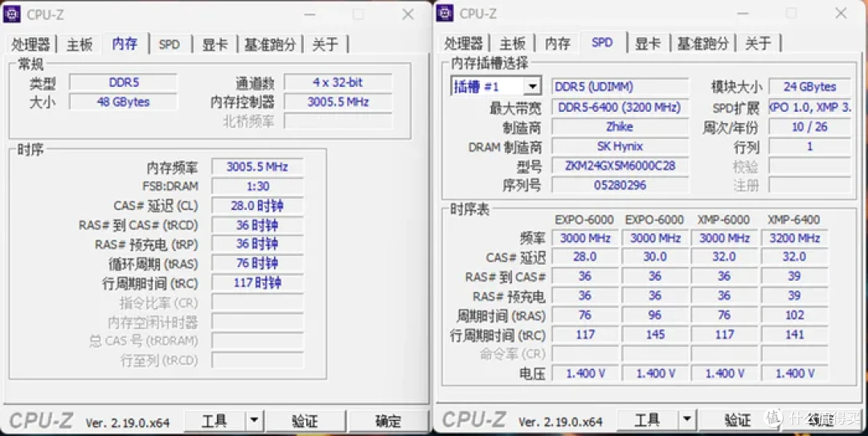
Task: Click the 145 tRC cell
Action: coord(655,335)
